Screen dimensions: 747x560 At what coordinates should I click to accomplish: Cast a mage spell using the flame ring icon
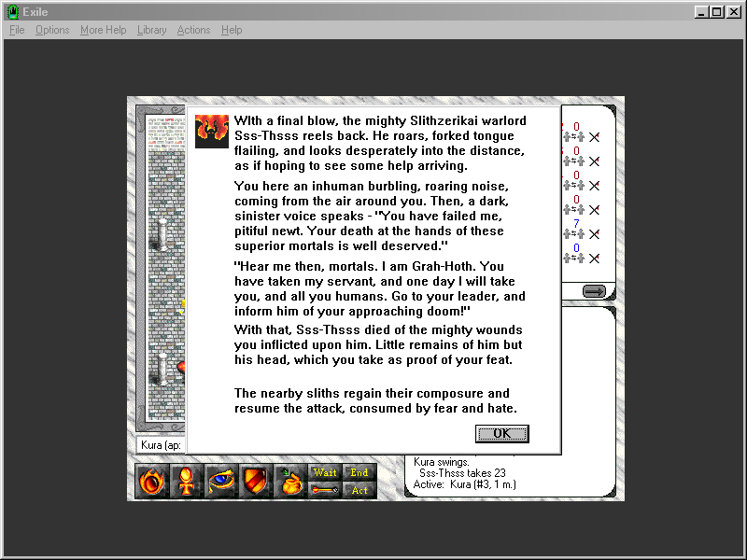pyautogui.click(x=152, y=481)
